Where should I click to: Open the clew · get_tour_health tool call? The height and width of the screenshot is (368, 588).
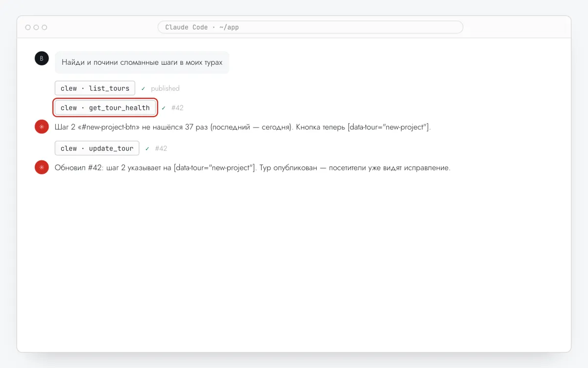click(x=105, y=108)
